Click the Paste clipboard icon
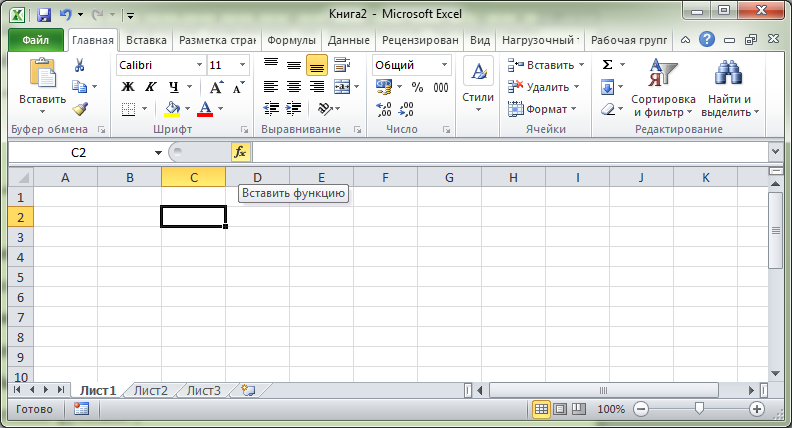This screenshot has height=428, width=792. click(43, 72)
